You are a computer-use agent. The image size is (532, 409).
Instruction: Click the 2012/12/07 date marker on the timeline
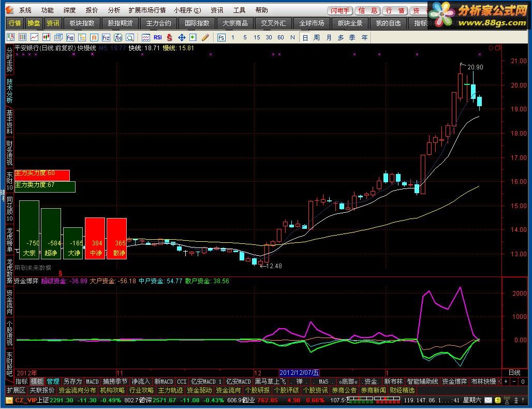pos(299,373)
